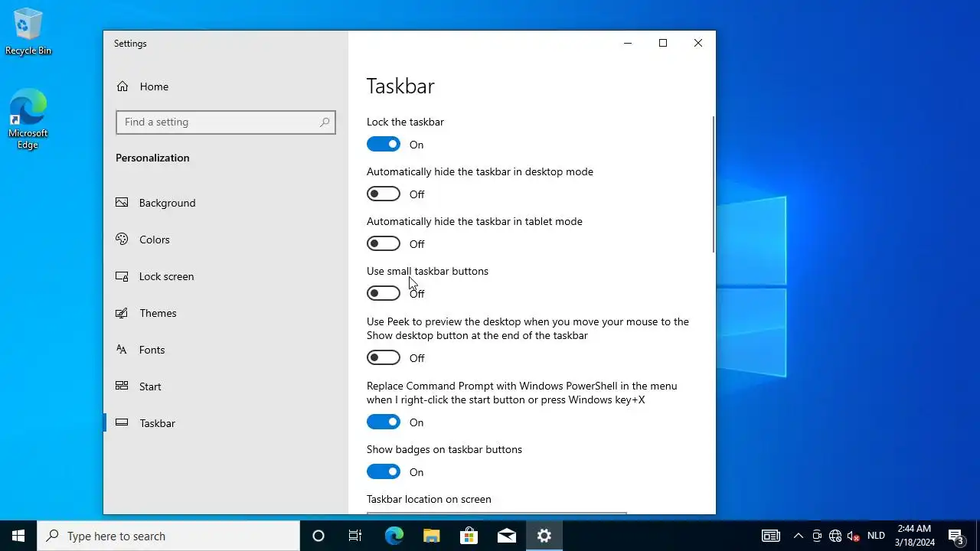Image resolution: width=980 pixels, height=551 pixels.
Task: Click the magnifier icon in Find a setting
Action: point(325,122)
